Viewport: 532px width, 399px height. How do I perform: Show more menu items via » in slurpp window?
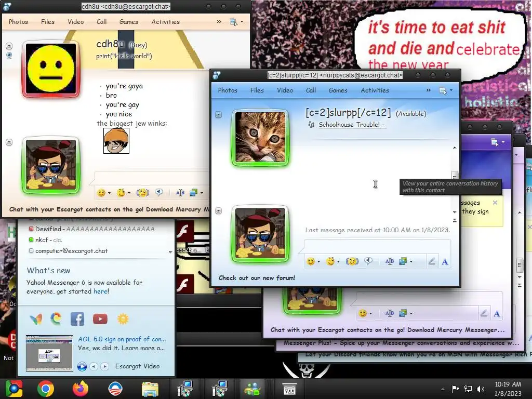click(429, 90)
